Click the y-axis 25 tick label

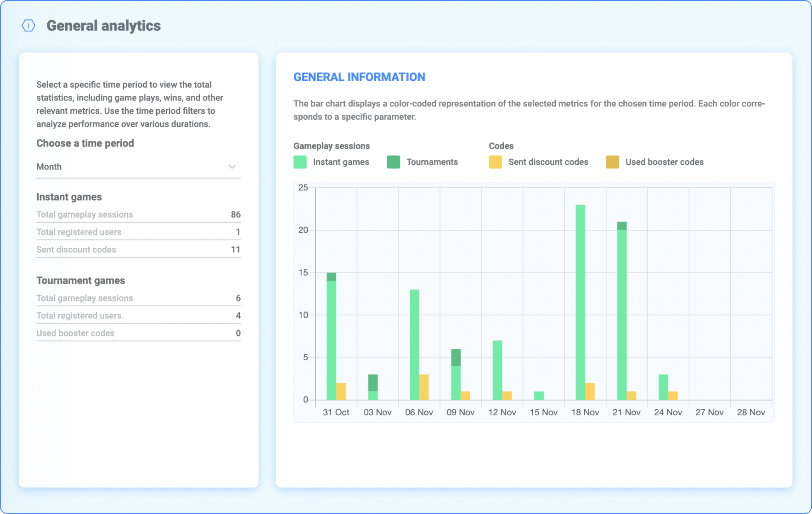coord(303,187)
